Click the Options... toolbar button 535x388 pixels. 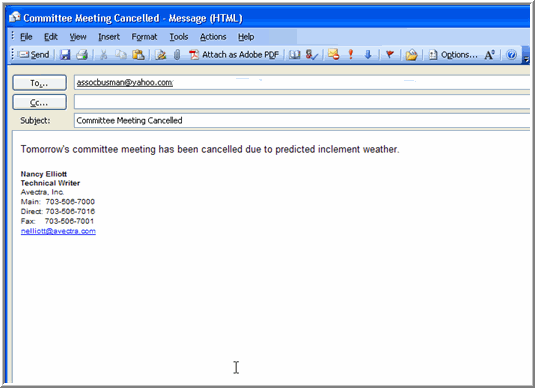tap(453, 55)
